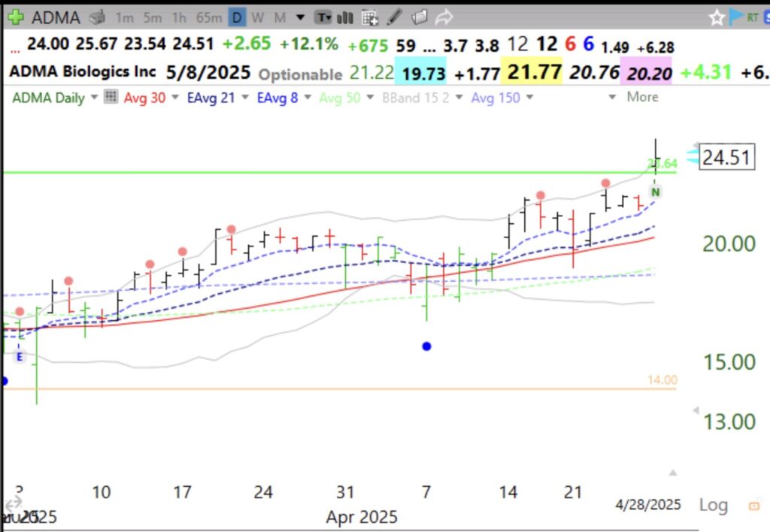Image resolution: width=770 pixels, height=532 pixels.
Task: Select the D daily timeframe
Action: pos(237,18)
